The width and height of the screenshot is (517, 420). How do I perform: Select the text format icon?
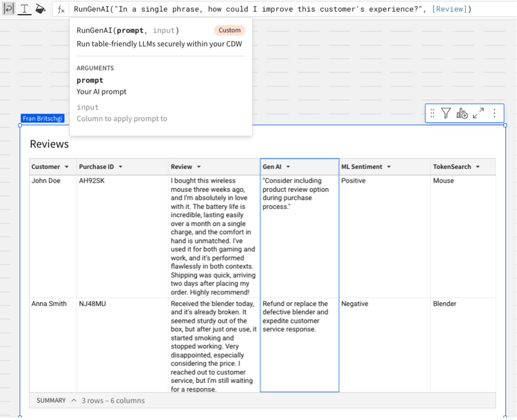pos(25,9)
